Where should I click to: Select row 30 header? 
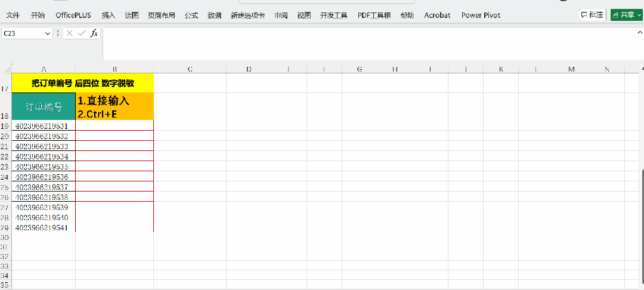tap(6, 237)
